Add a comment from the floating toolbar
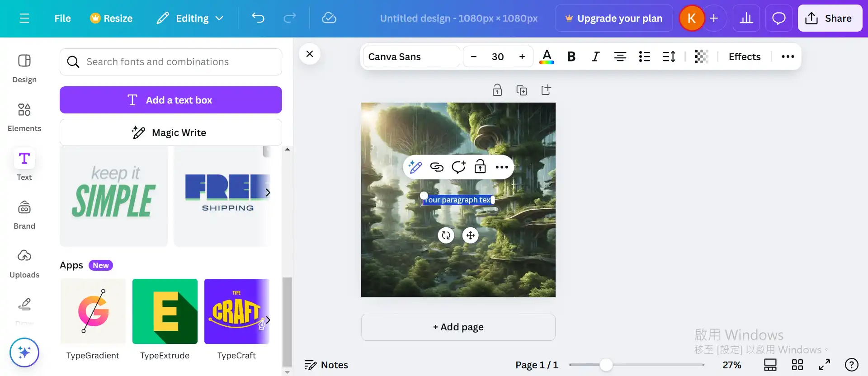The width and height of the screenshot is (868, 376). coord(458,167)
